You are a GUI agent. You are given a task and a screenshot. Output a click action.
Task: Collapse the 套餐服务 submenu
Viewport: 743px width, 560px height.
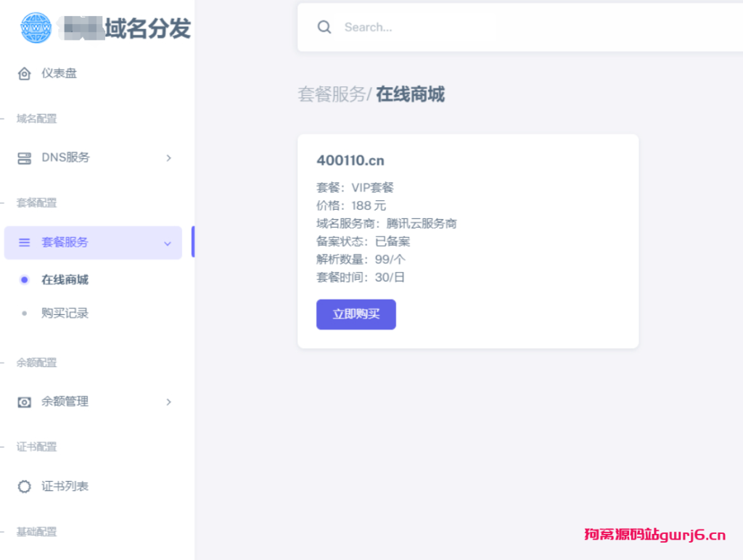pyautogui.click(x=168, y=243)
